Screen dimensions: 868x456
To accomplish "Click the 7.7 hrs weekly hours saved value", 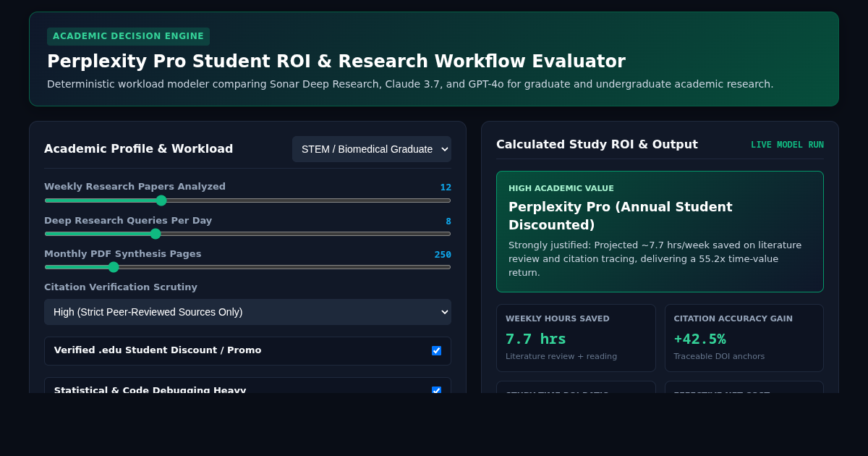I will point(536,339).
